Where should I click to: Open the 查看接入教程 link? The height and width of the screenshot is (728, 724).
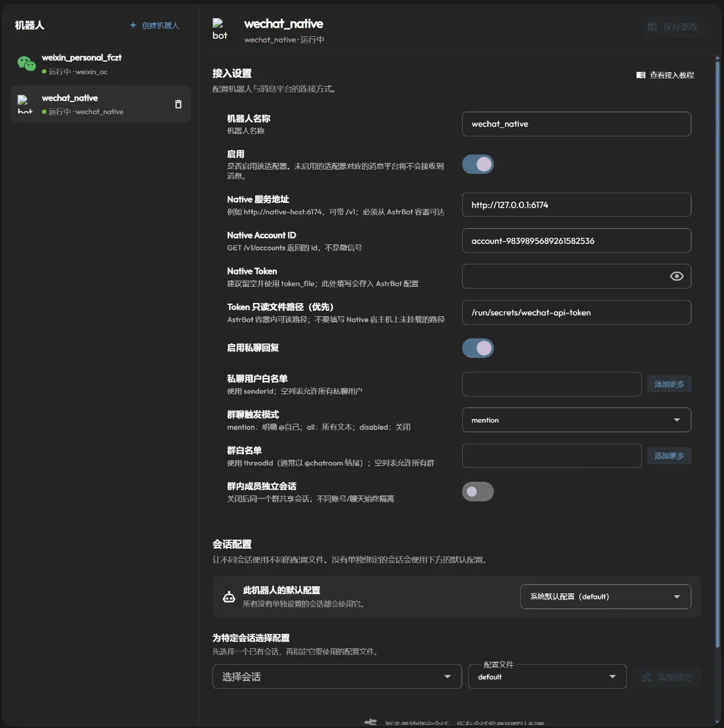665,75
